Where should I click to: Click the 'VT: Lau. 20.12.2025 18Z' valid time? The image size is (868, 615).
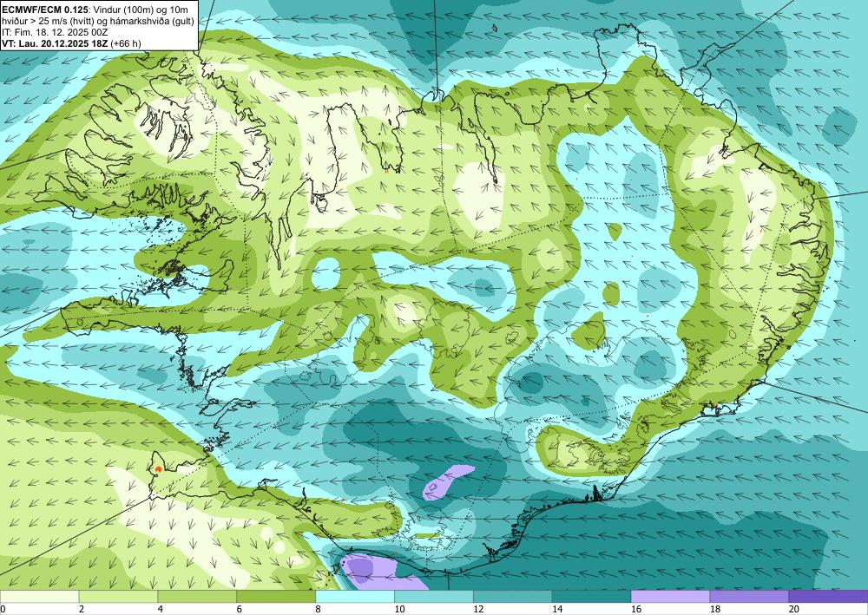tap(54, 43)
